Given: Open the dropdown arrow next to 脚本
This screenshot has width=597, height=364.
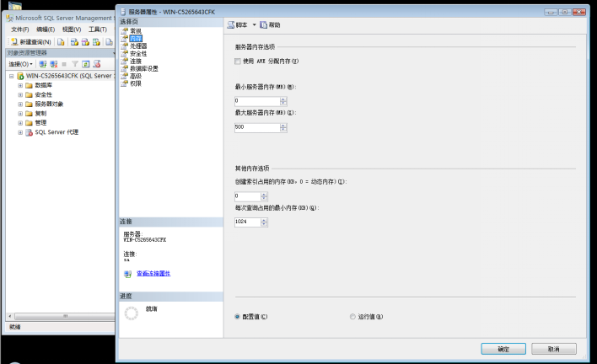Looking at the screenshot, I should point(255,24).
